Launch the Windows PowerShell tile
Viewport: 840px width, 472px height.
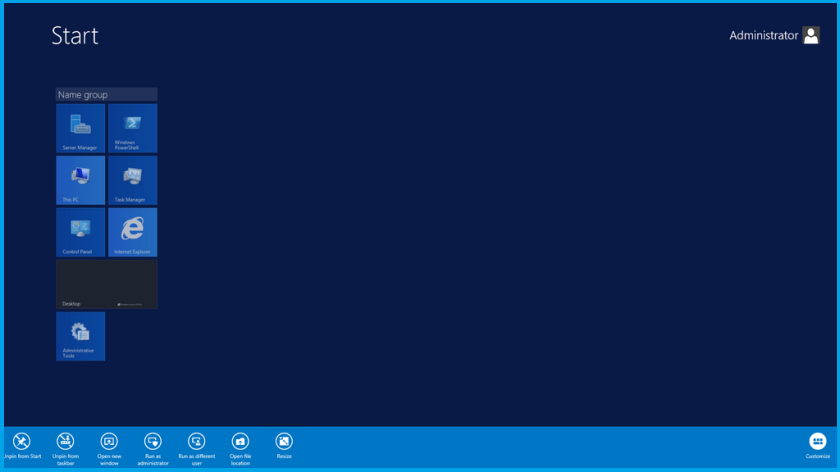[x=132, y=128]
